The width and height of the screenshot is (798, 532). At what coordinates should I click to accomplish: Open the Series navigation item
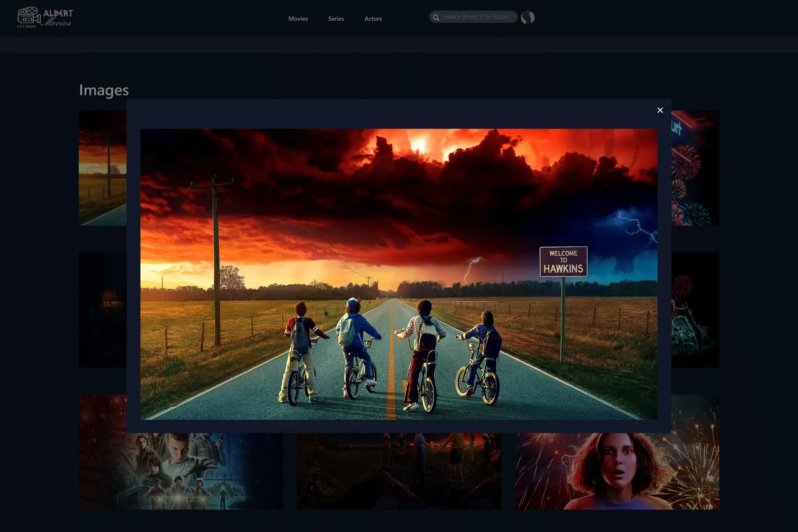[x=336, y=19]
